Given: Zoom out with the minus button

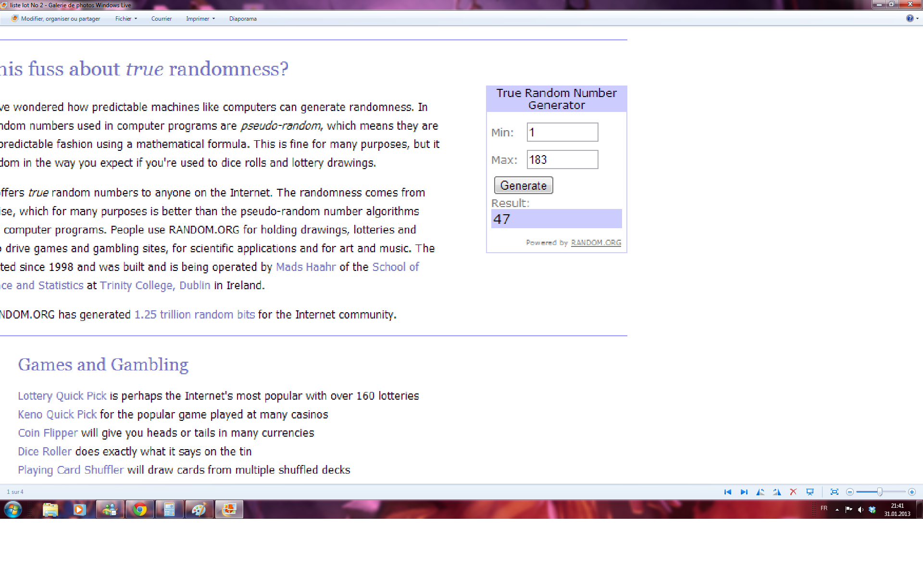Looking at the screenshot, I should click(850, 492).
